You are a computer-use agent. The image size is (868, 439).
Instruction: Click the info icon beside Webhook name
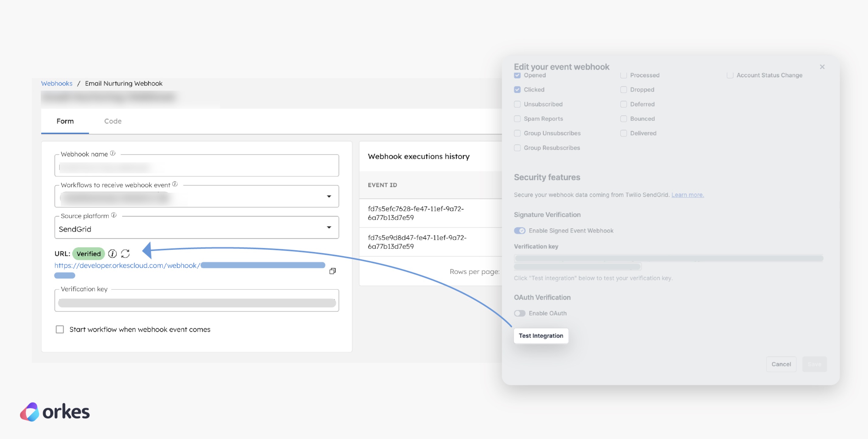(113, 154)
